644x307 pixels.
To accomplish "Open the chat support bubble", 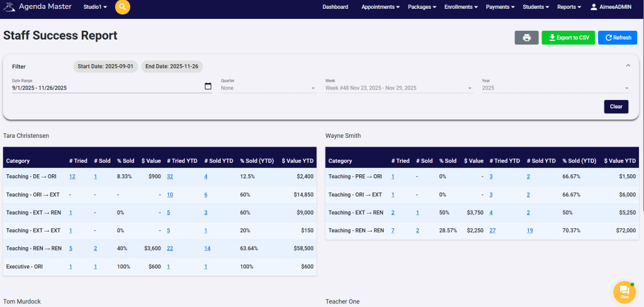I will point(624,291).
